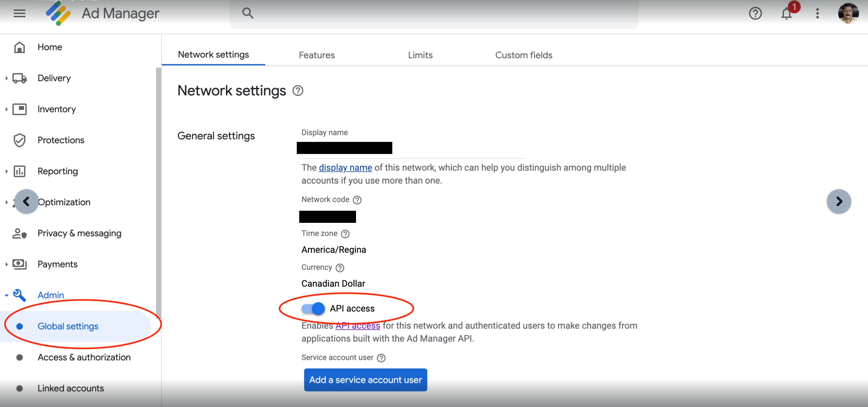Image resolution: width=868 pixels, height=407 pixels.
Task: Expand the Reporting section
Action: tap(6, 171)
